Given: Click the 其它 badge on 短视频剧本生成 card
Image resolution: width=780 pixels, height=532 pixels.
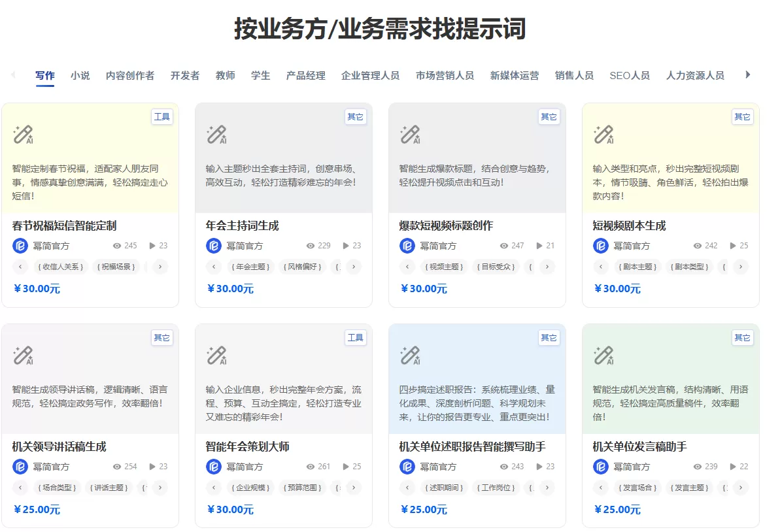Looking at the screenshot, I should tap(742, 117).
